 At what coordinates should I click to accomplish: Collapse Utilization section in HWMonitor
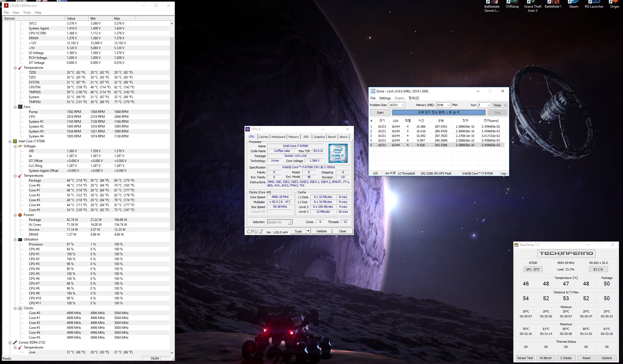point(15,239)
